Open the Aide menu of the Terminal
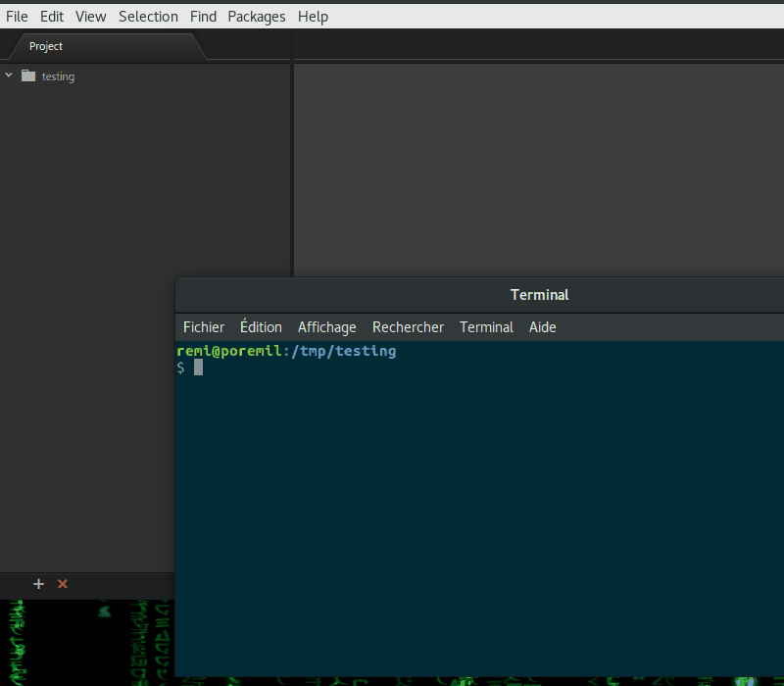 (542, 326)
